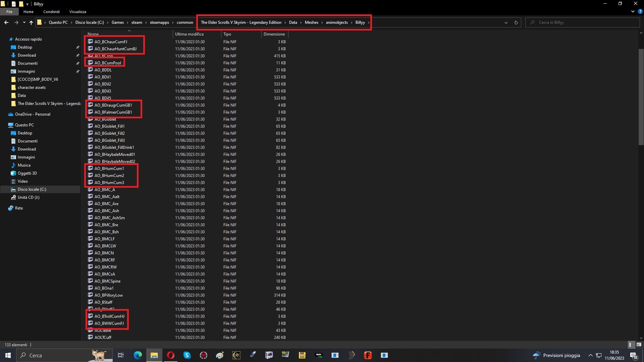Select the AOLTCuff file
The width and height of the screenshot is (644, 362).
[x=103, y=337]
